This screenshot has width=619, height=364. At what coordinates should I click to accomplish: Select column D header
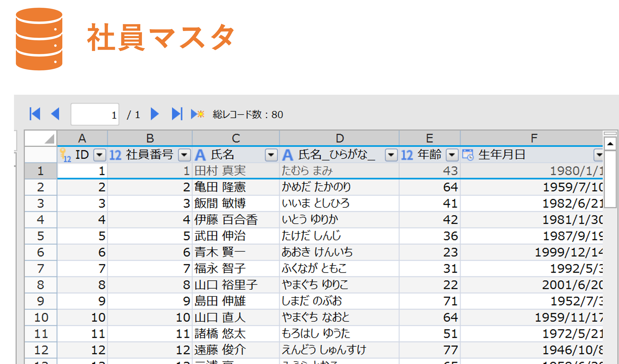pos(339,139)
